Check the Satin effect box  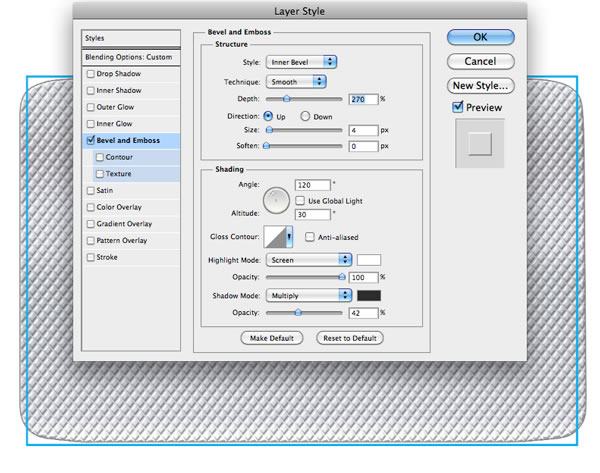pyautogui.click(x=91, y=191)
